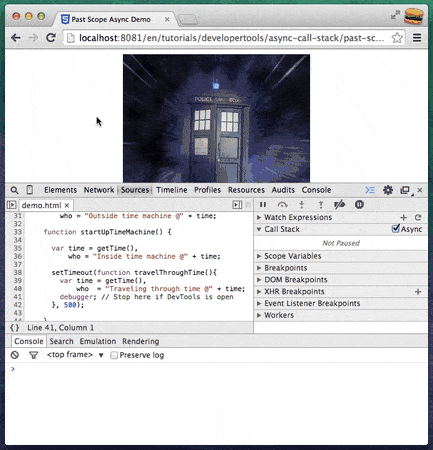Pause script execution button
This screenshot has height=450, width=433.
point(263,205)
